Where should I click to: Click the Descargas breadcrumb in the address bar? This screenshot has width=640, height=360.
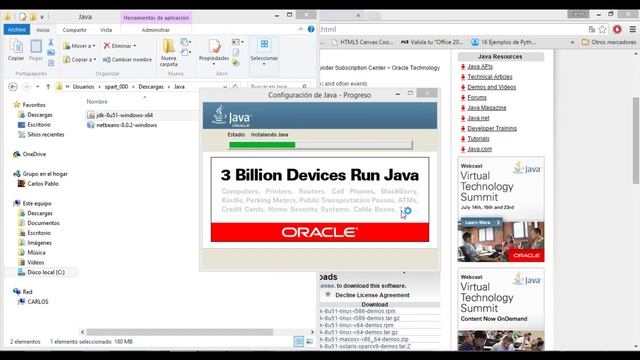point(151,87)
